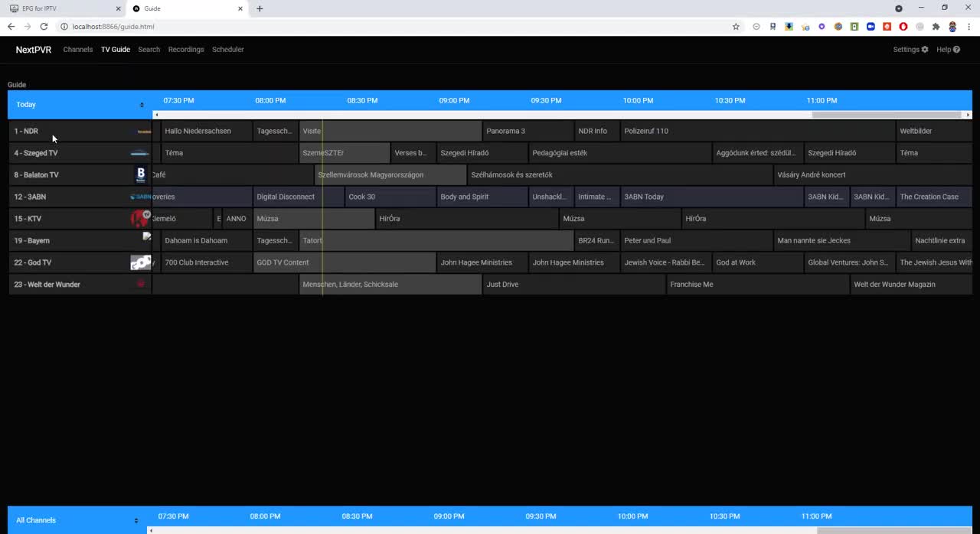Close the EPG for IPTV tab

coord(118,8)
